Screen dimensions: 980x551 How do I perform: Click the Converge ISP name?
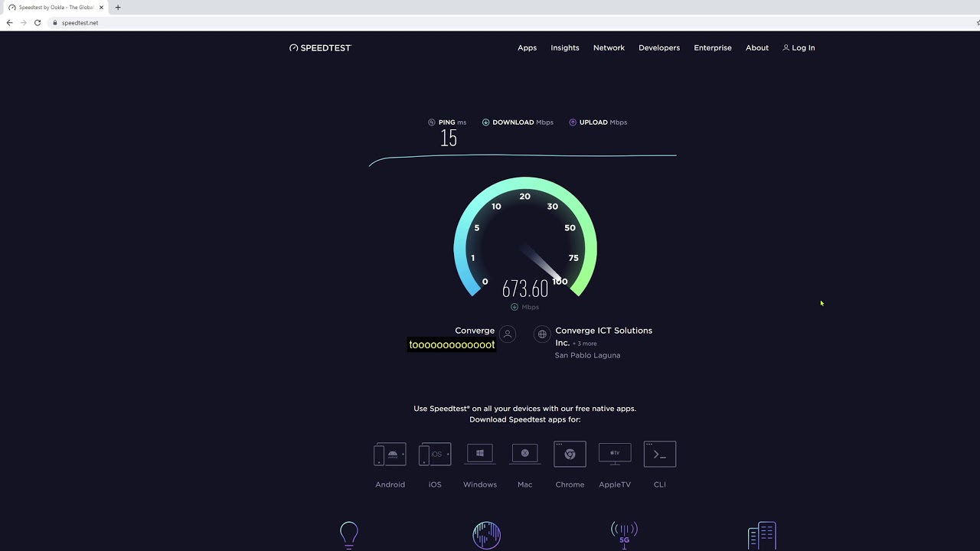tap(475, 331)
